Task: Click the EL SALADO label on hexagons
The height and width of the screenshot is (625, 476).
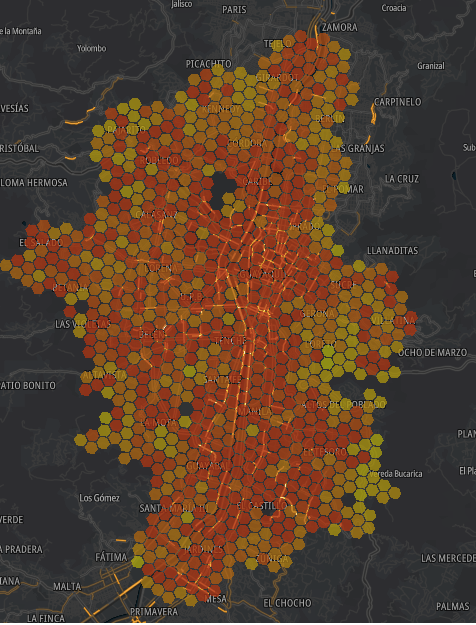Action: click(41, 243)
